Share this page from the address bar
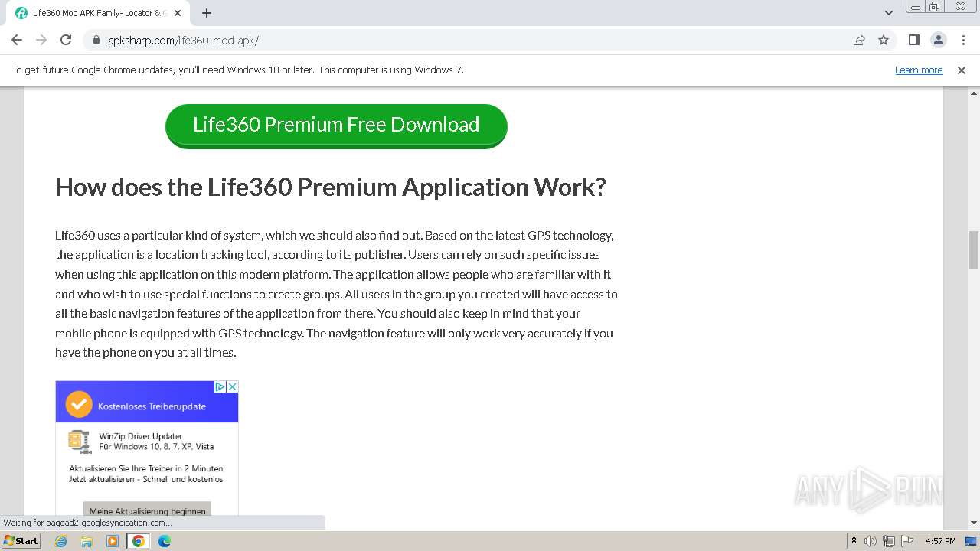Viewport: 980px width, 551px height. [x=859, y=40]
